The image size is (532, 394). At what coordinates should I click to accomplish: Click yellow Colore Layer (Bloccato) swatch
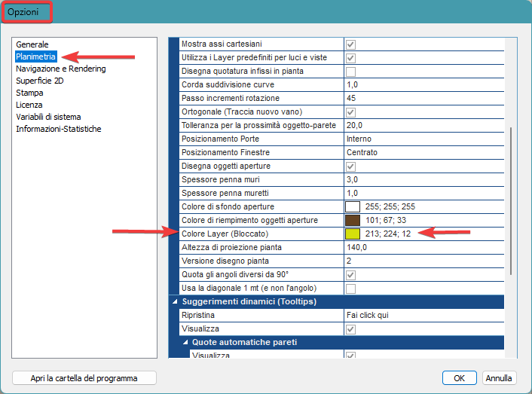coord(353,234)
